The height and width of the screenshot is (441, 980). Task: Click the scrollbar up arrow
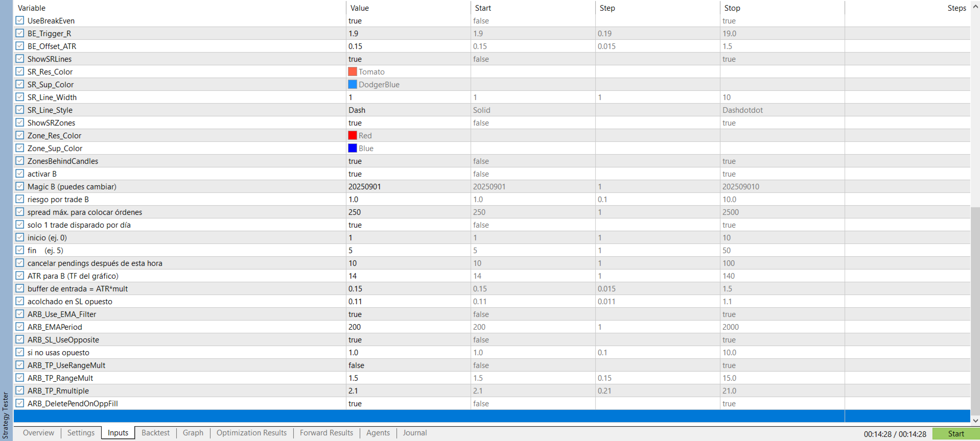pos(975,6)
